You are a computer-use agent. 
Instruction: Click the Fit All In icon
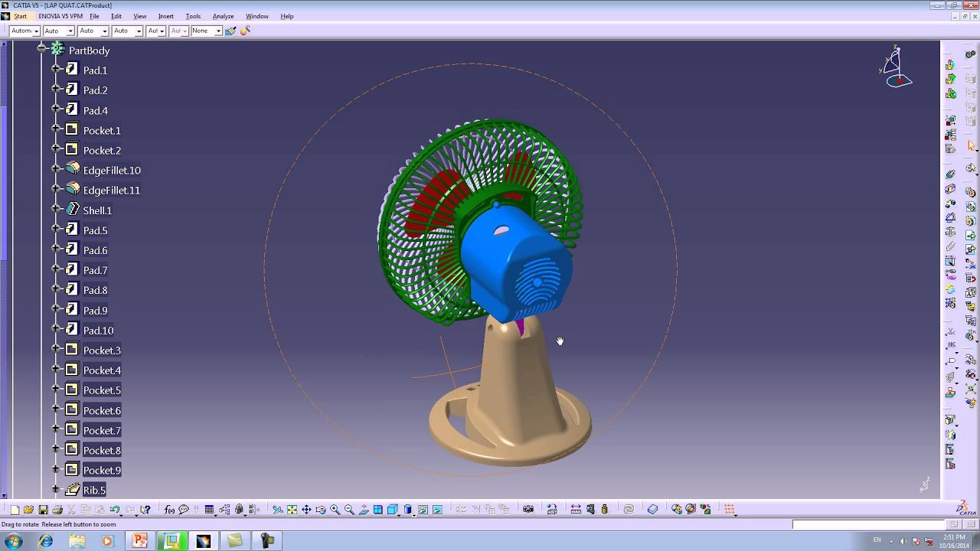(292, 510)
